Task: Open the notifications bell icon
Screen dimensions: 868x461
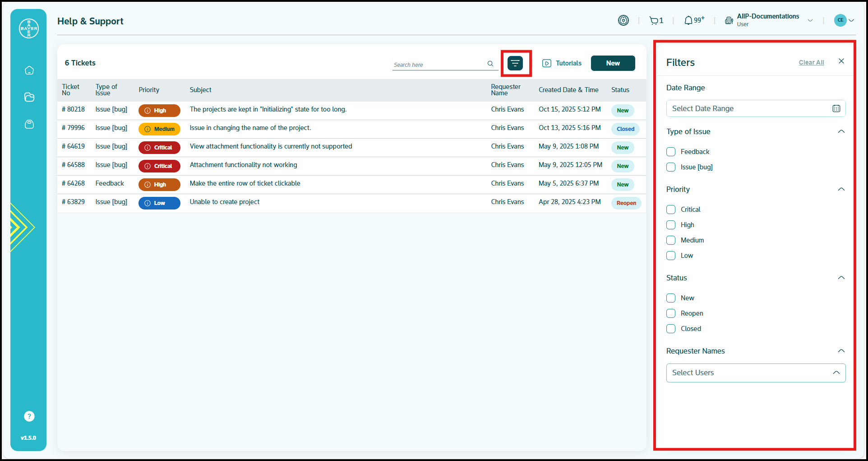Action: 688,21
